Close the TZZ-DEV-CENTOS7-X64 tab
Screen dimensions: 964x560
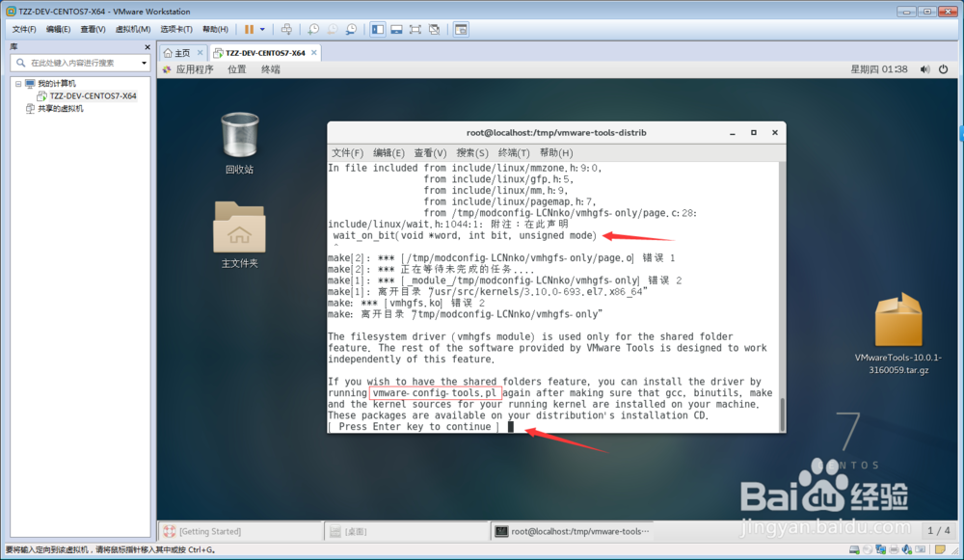[x=314, y=53]
